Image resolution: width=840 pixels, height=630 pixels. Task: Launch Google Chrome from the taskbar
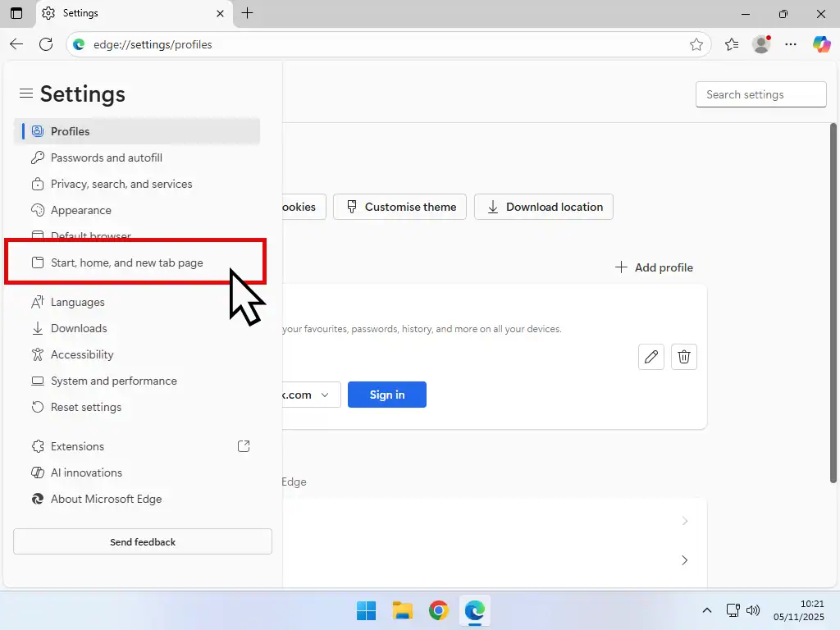[438, 610]
